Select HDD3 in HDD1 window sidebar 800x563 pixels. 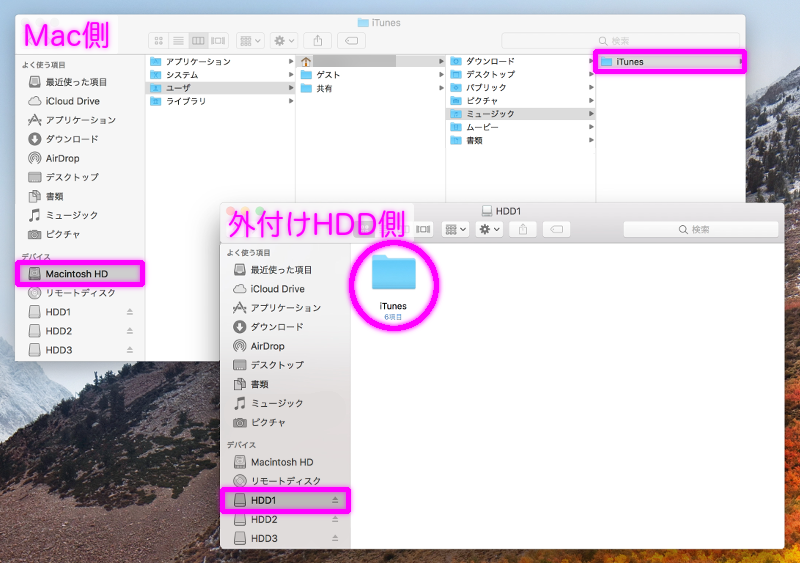256,538
